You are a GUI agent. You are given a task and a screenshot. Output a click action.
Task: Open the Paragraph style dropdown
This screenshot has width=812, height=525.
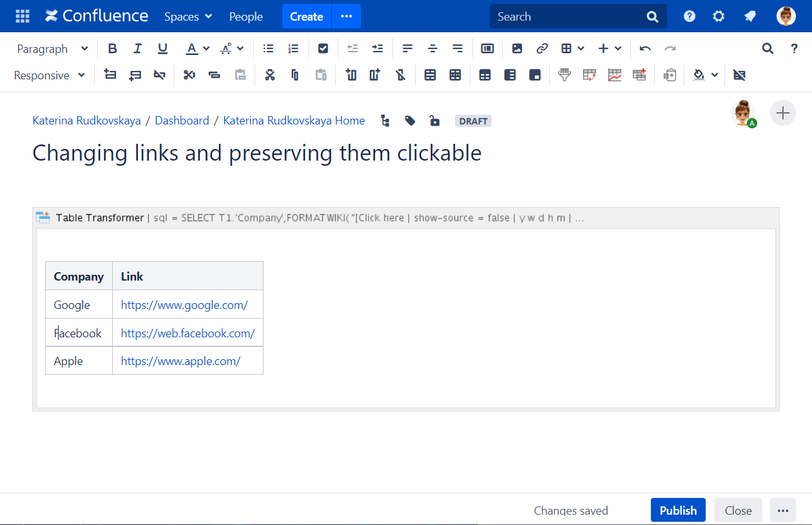52,48
